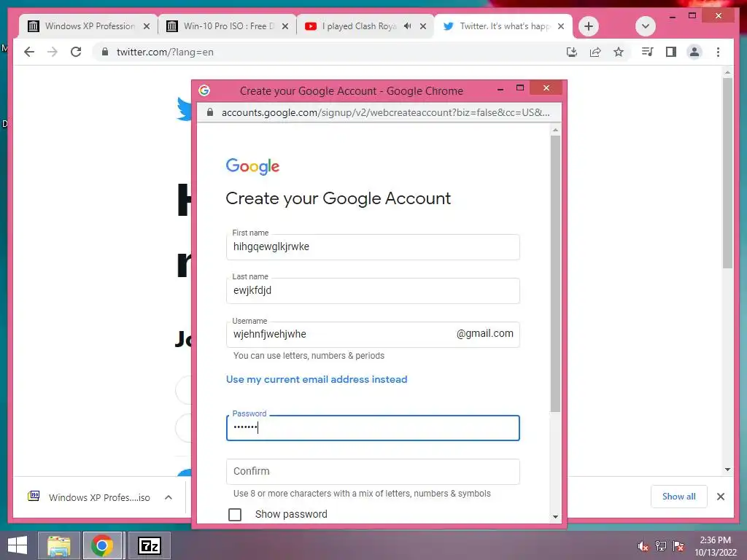Bookmark this page with the star icon
This screenshot has height=560, width=747.
[619, 52]
